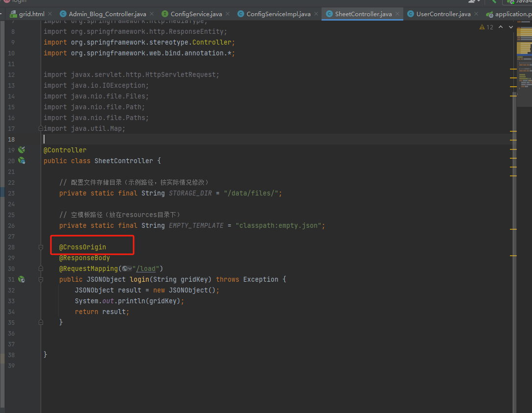532x413 pixels.
Task: Click the Spring bean gutter icon on line 19
Action: (x=22, y=150)
